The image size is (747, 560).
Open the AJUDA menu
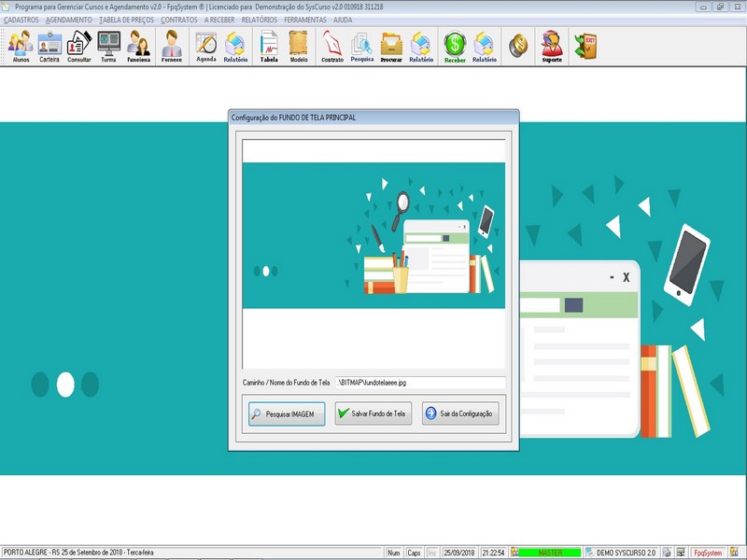343,20
